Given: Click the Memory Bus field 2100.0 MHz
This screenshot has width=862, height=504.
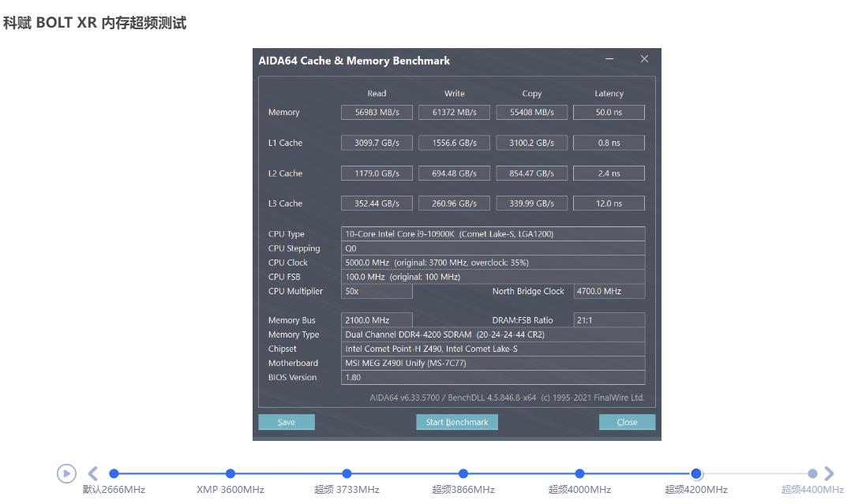Looking at the screenshot, I should point(377,320).
